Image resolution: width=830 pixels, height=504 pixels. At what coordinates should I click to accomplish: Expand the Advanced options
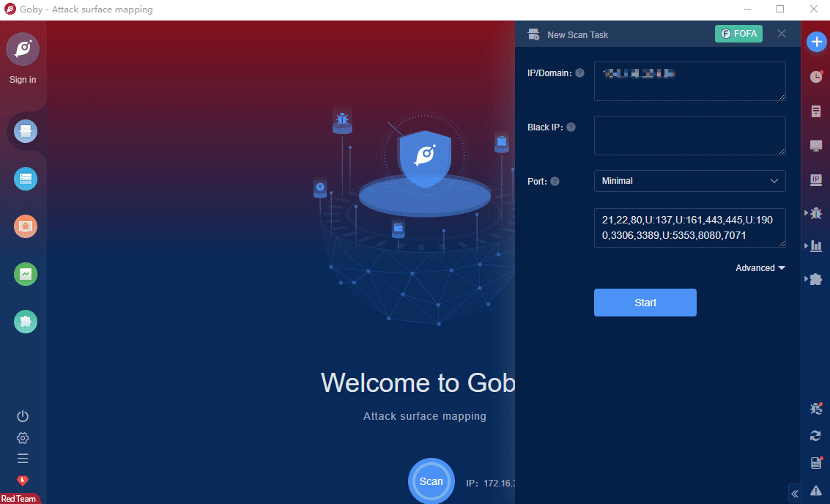[x=760, y=268]
